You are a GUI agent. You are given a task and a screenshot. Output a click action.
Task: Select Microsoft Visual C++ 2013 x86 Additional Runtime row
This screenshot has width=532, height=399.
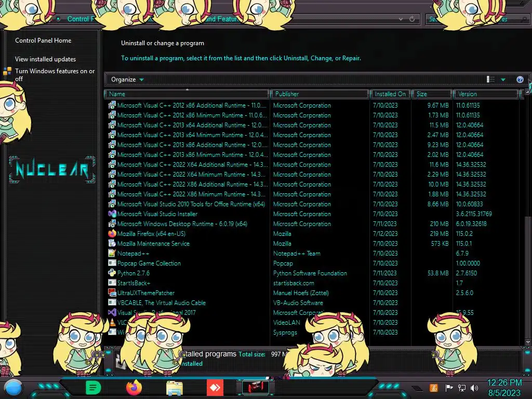(312, 144)
